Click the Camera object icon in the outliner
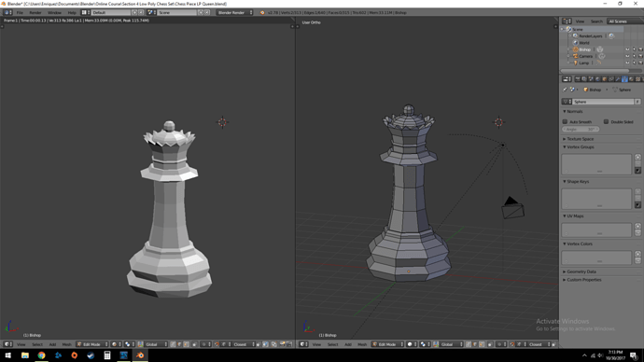644x362 pixels. click(x=576, y=56)
